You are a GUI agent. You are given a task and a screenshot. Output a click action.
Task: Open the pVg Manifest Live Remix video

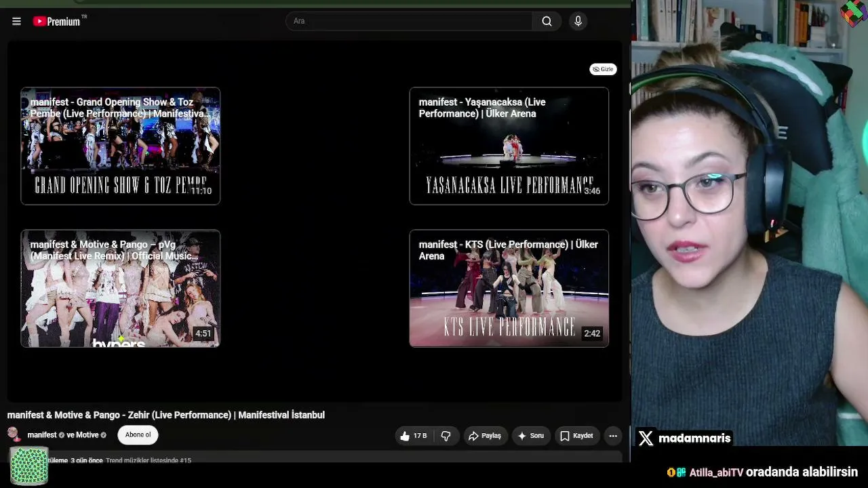point(121,288)
